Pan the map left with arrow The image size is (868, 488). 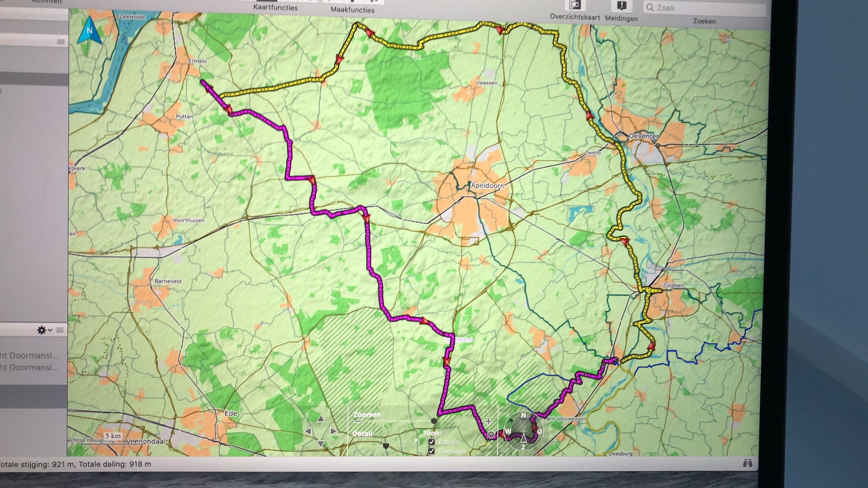309,431
